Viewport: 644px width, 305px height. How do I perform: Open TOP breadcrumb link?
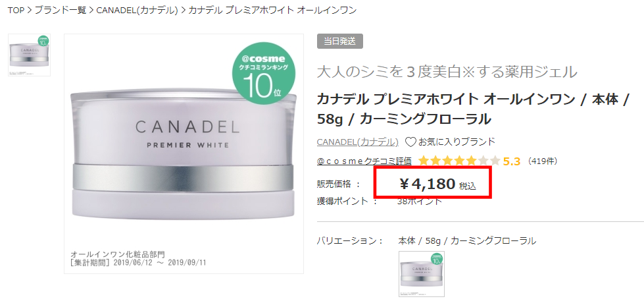[x=16, y=11]
